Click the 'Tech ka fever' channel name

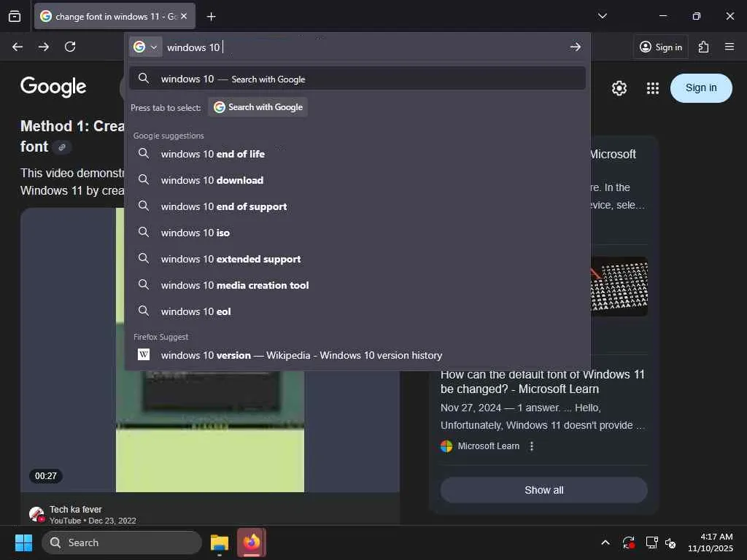(76, 509)
